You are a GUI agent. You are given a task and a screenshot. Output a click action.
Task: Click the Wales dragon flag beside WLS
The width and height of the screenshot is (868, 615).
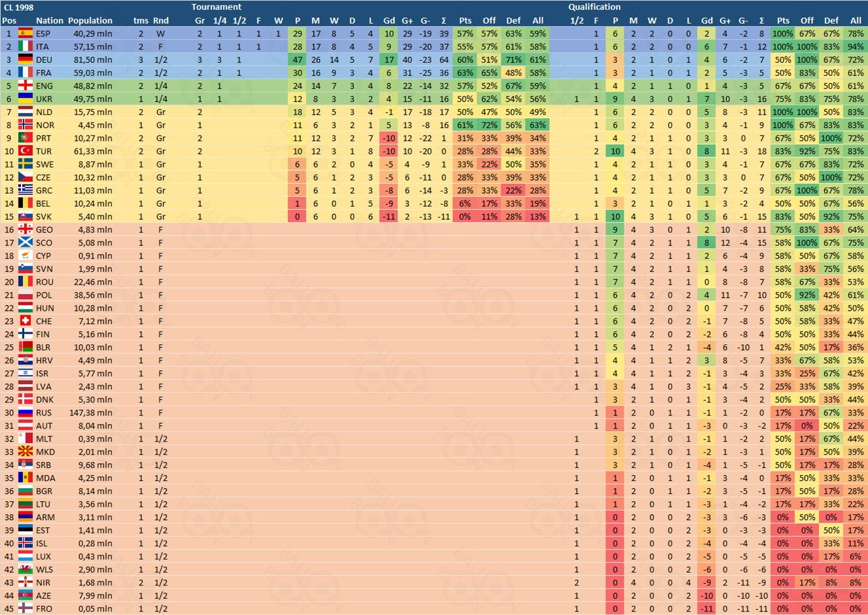(x=26, y=570)
